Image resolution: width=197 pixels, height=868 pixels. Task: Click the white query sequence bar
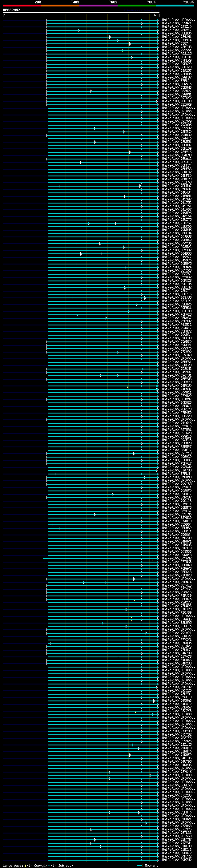click(x=81, y=12)
